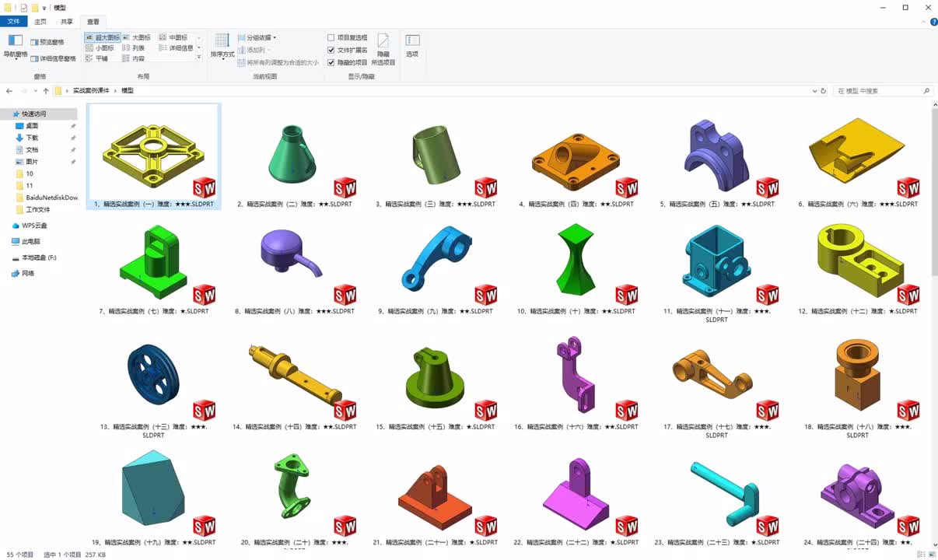Click the 在 模型 中搜索 search box
938x560 pixels.
pos(884,91)
